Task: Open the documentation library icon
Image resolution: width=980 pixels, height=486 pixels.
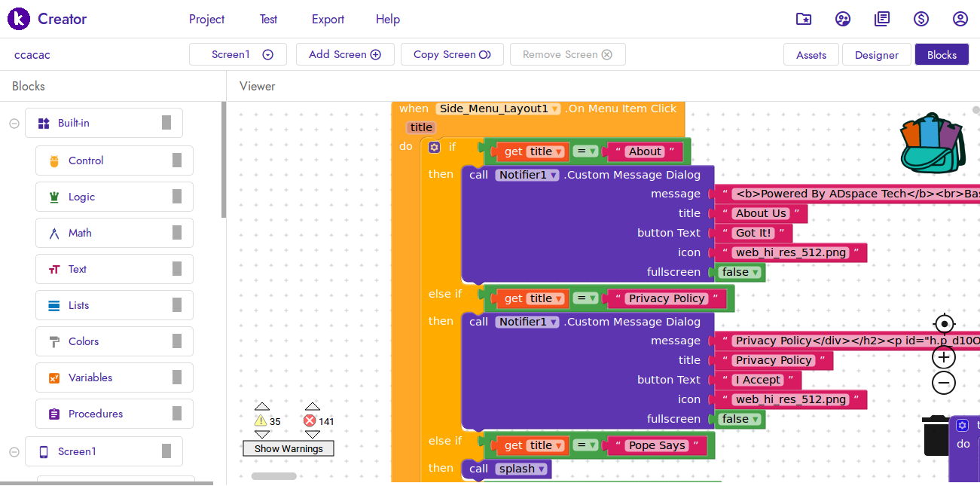Action: click(882, 19)
